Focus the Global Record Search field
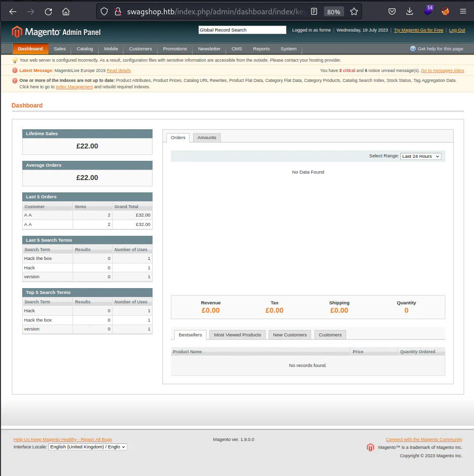Viewport: 474px width, 476px height. (x=242, y=30)
